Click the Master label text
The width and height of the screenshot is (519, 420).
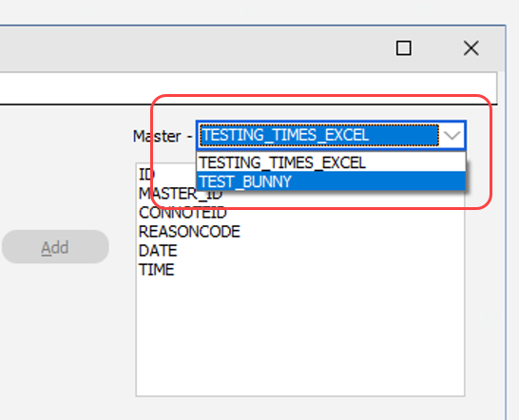pos(157,137)
